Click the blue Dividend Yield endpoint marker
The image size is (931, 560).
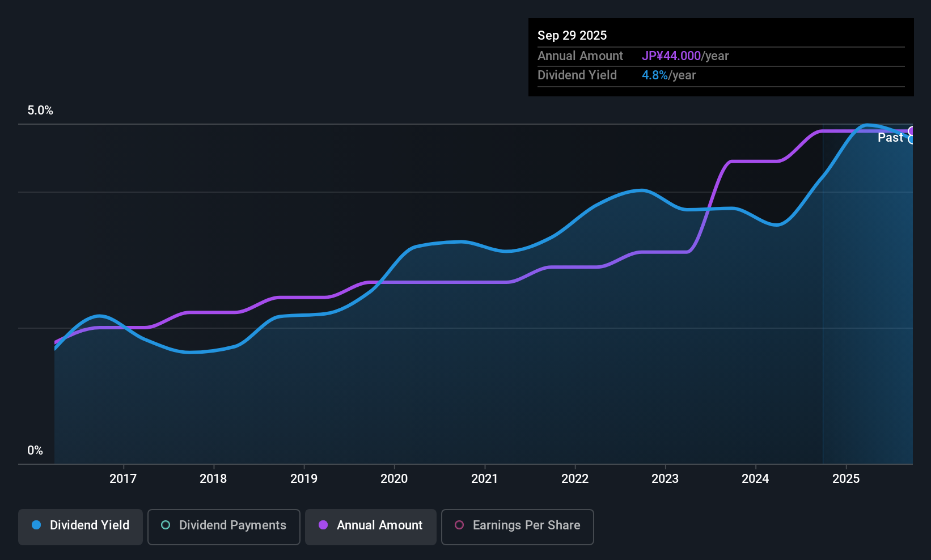(912, 140)
